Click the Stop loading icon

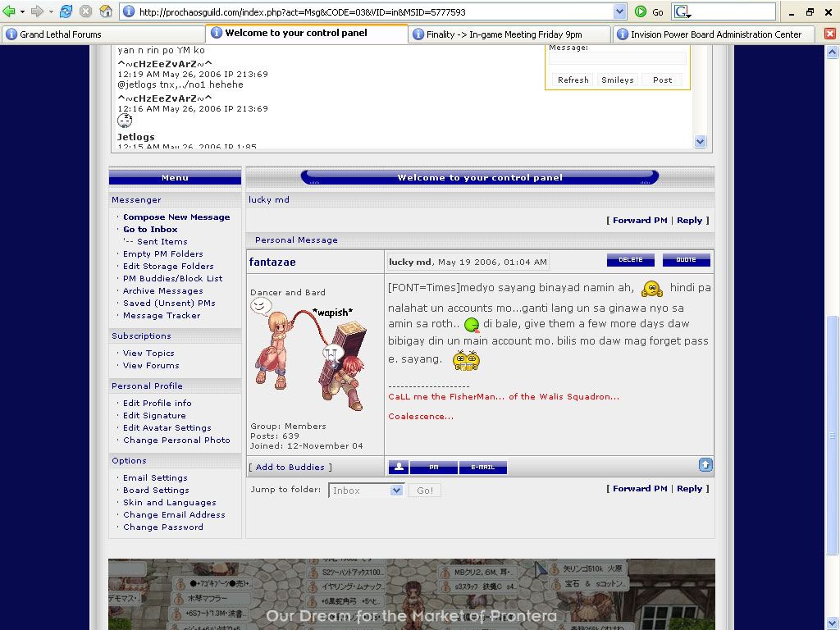point(85,11)
